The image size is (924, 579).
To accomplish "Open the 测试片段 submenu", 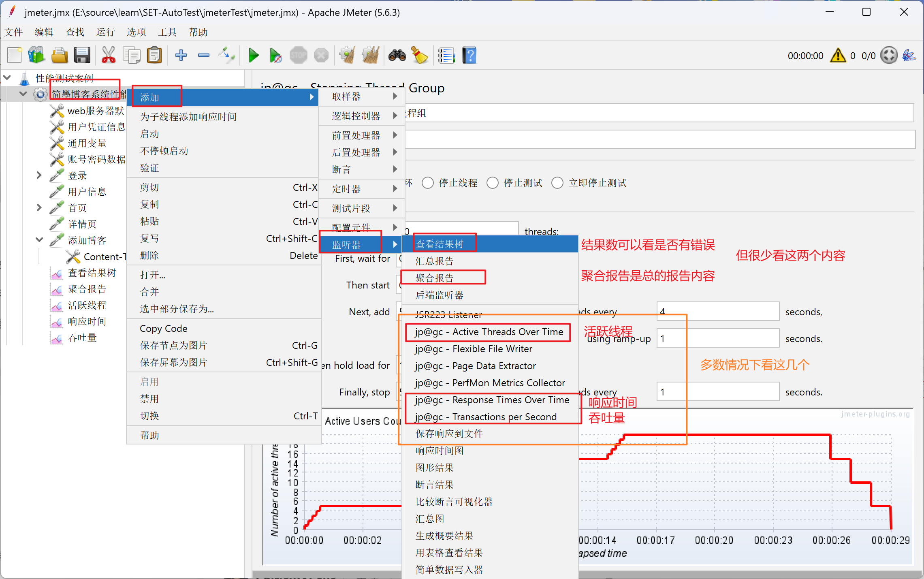I will (361, 208).
